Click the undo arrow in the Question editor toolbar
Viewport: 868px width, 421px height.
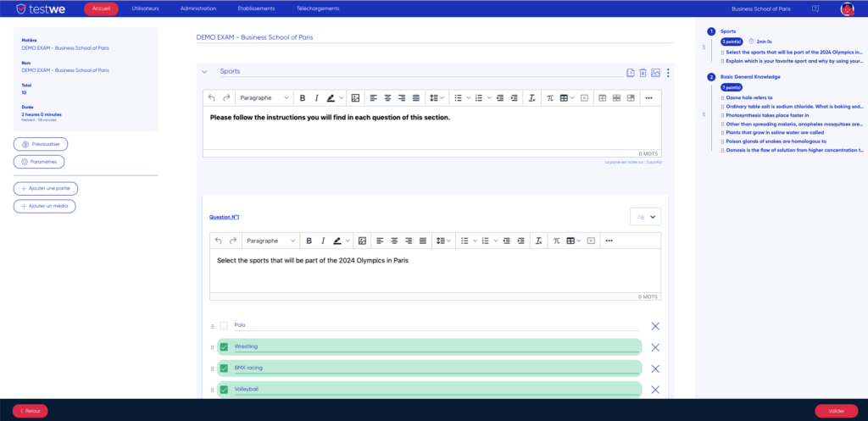tap(219, 241)
